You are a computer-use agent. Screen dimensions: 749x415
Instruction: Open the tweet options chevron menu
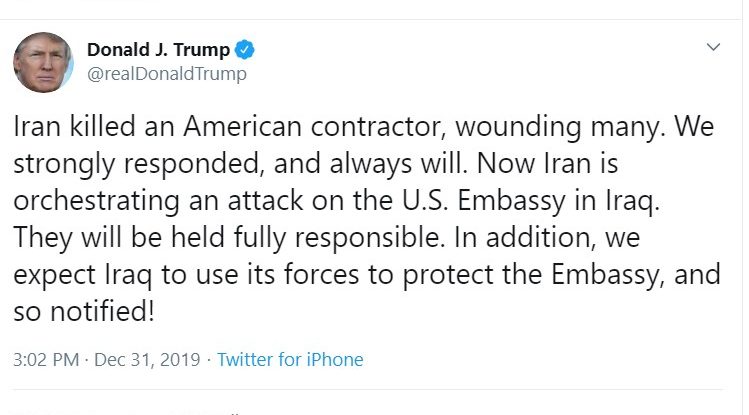[x=713, y=48]
